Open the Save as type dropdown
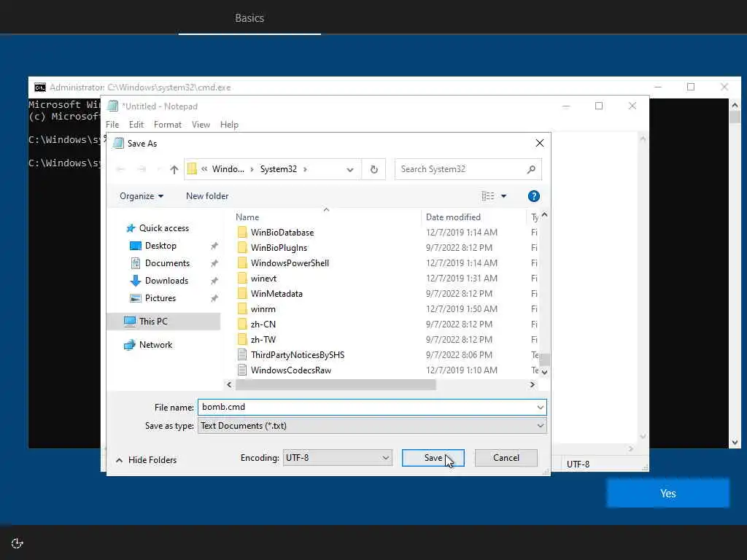This screenshot has width=747, height=560. point(372,426)
